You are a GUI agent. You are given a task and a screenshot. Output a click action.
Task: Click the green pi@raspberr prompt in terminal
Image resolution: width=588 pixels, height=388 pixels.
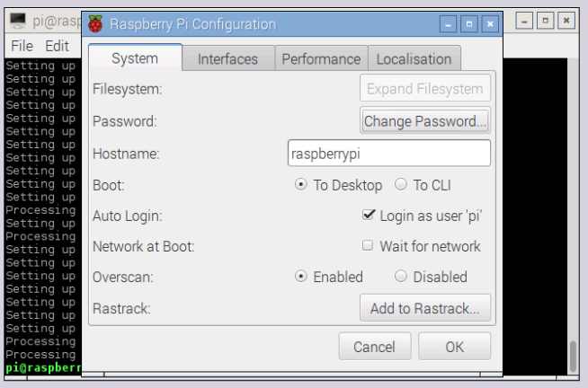point(43,367)
